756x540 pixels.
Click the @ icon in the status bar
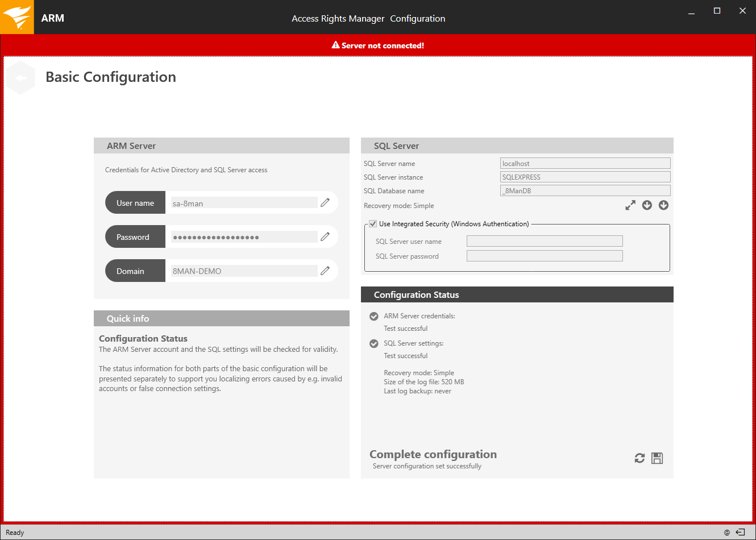point(726,533)
